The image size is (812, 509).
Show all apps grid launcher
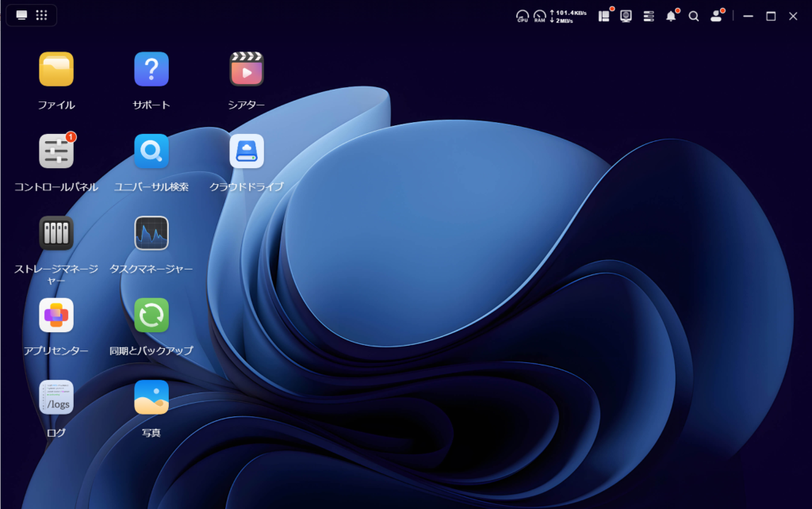coord(42,15)
